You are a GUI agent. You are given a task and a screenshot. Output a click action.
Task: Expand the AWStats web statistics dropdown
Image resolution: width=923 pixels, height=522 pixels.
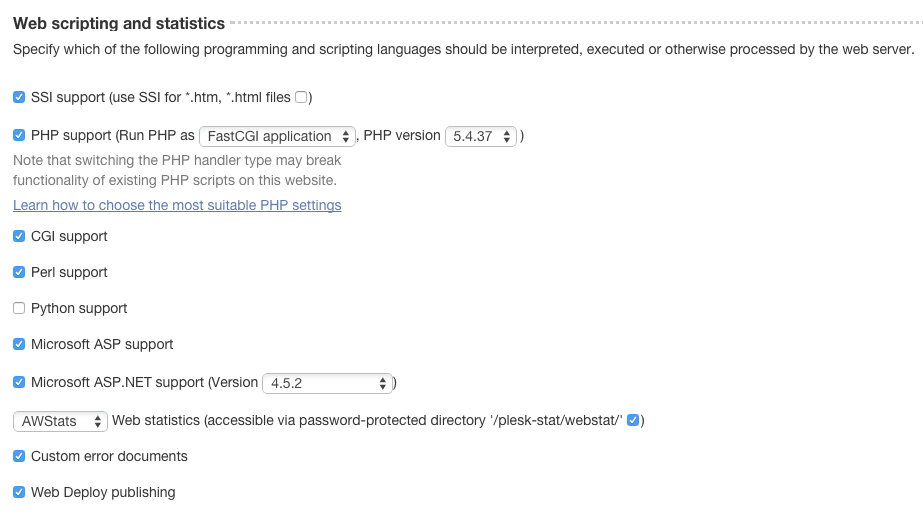60,421
